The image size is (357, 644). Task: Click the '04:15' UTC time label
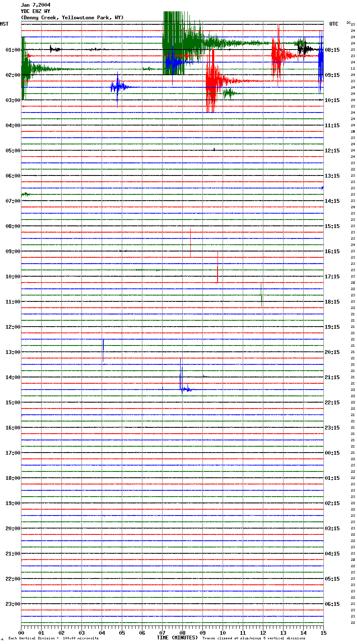[x=332, y=554]
